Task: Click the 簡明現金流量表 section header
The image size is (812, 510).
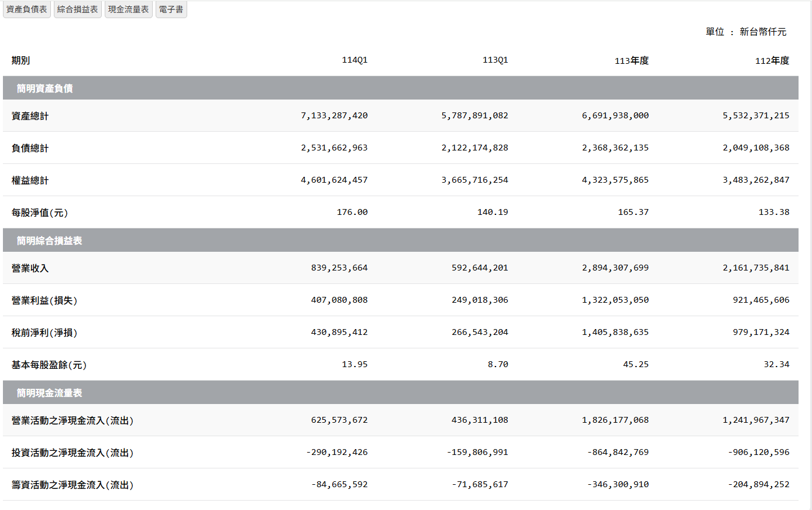Action: tap(50, 393)
